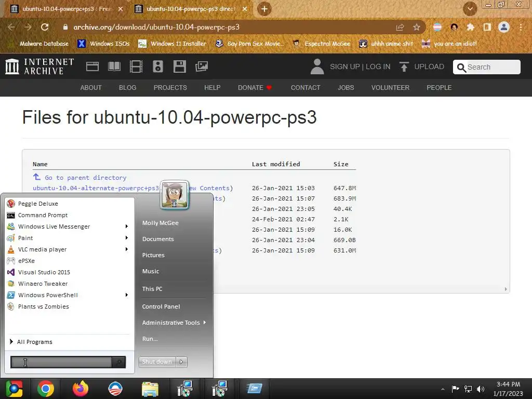Show hidden system tray icons
The image size is (532, 399).
click(443, 389)
